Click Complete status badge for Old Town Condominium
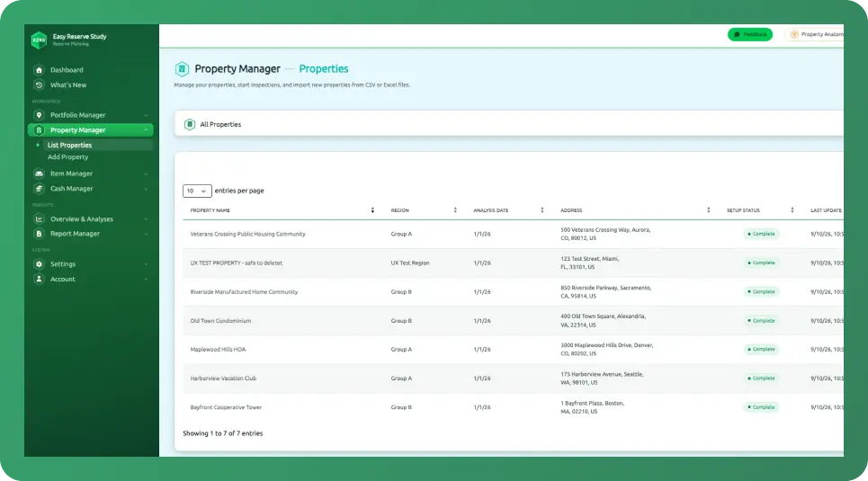The width and height of the screenshot is (868, 481). point(761,320)
